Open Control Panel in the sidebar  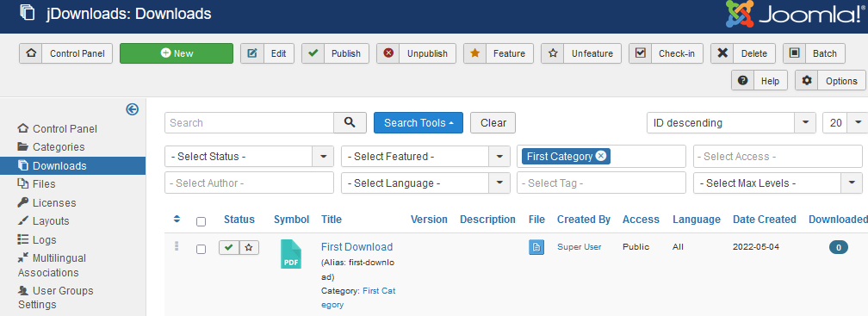point(58,129)
